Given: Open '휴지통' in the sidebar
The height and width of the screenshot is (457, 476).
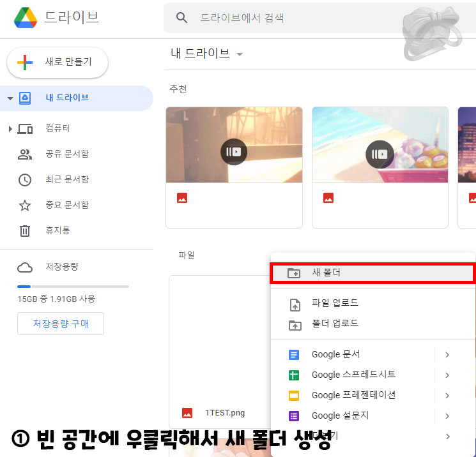Looking at the screenshot, I should [58, 230].
